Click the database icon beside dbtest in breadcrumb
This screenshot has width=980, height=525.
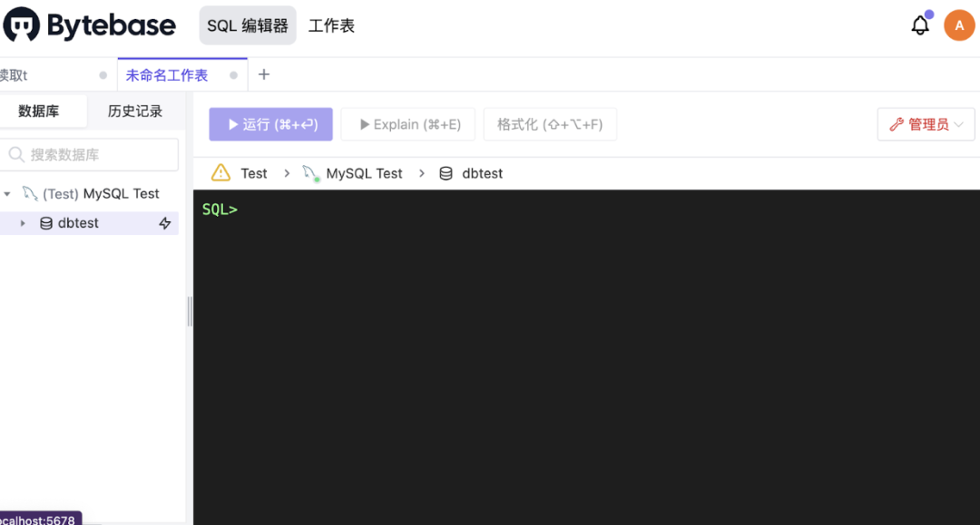click(x=446, y=173)
